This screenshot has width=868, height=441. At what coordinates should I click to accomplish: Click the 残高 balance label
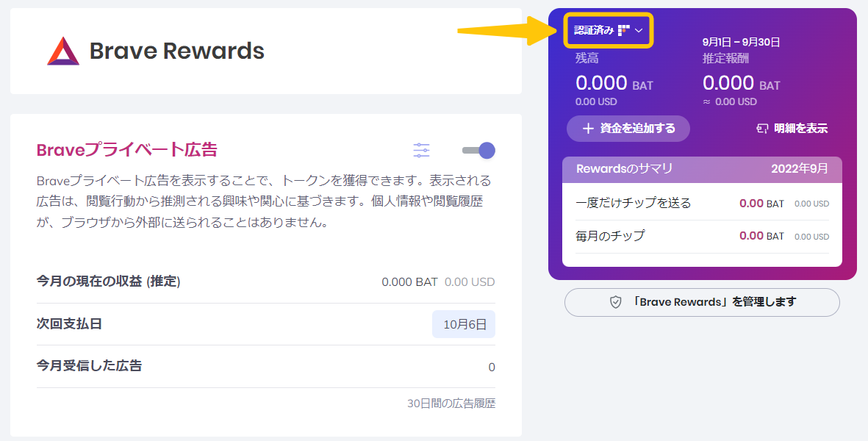[x=587, y=58]
